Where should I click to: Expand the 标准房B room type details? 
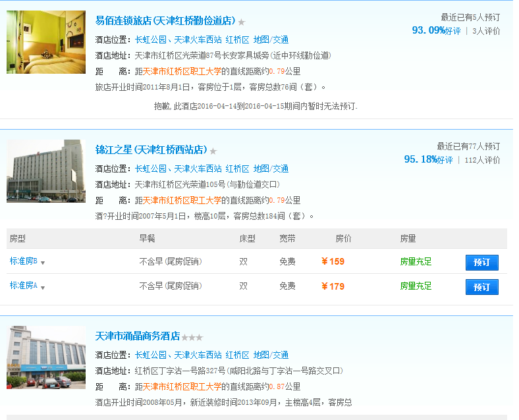[x=24, y=261]
